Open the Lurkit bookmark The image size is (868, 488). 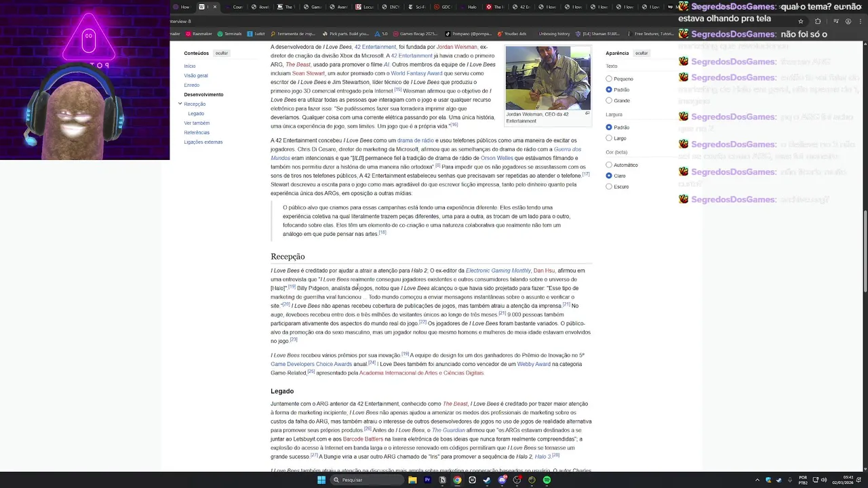click(256, 33)
